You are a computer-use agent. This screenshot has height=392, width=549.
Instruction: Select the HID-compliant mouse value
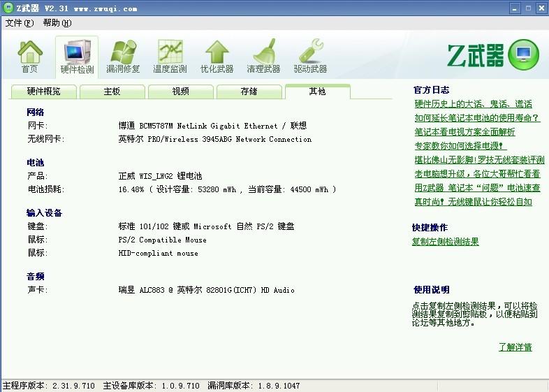[159, 253]
